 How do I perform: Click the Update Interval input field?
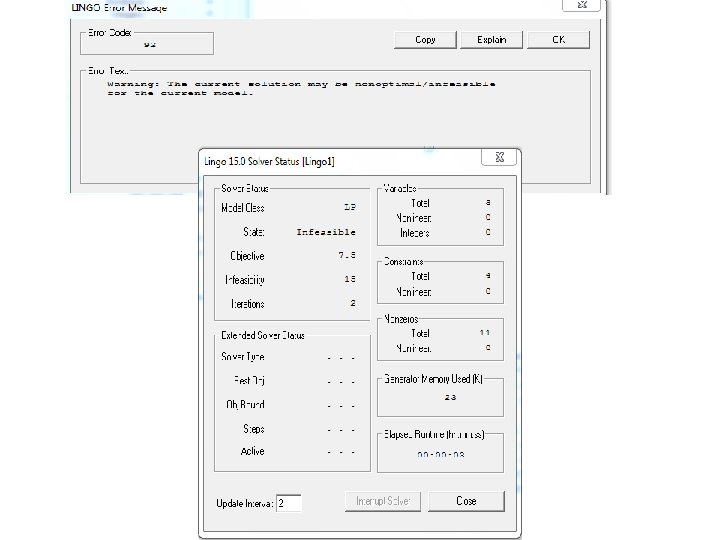[x=289, y=503]
